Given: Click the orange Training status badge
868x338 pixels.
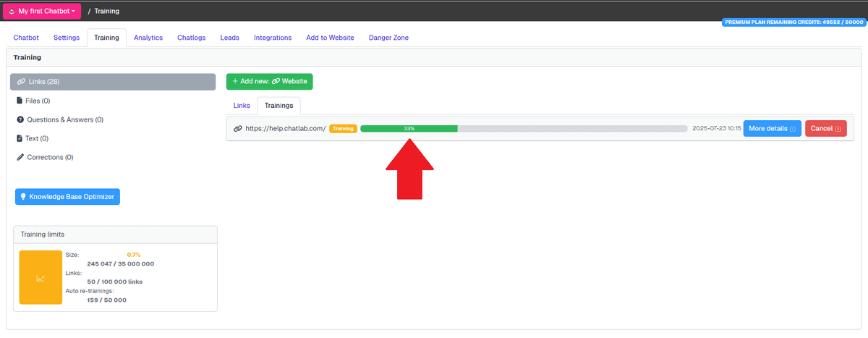Looking at the screenshot, I should pyautogui.click(x=343, y=129).
